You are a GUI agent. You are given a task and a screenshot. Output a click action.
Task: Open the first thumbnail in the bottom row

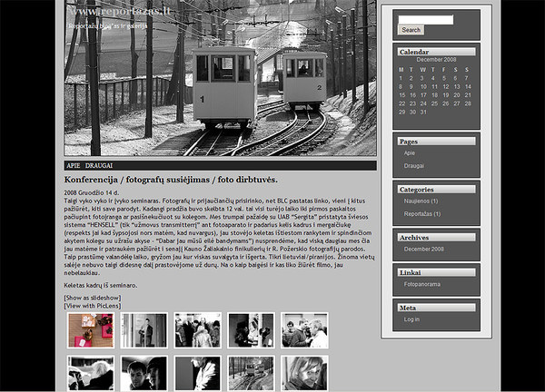pos(91,373)
